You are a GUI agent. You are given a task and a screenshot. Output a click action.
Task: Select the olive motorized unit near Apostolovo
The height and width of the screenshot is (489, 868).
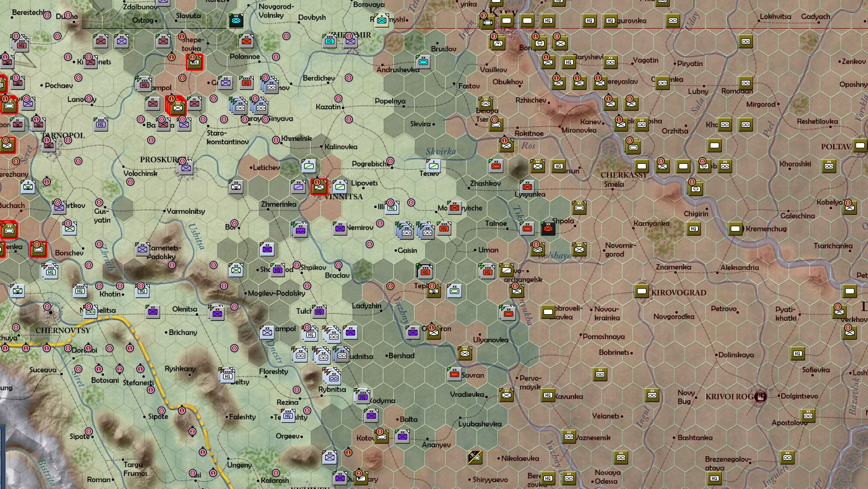pyautogui.click(x=808, y=416)
